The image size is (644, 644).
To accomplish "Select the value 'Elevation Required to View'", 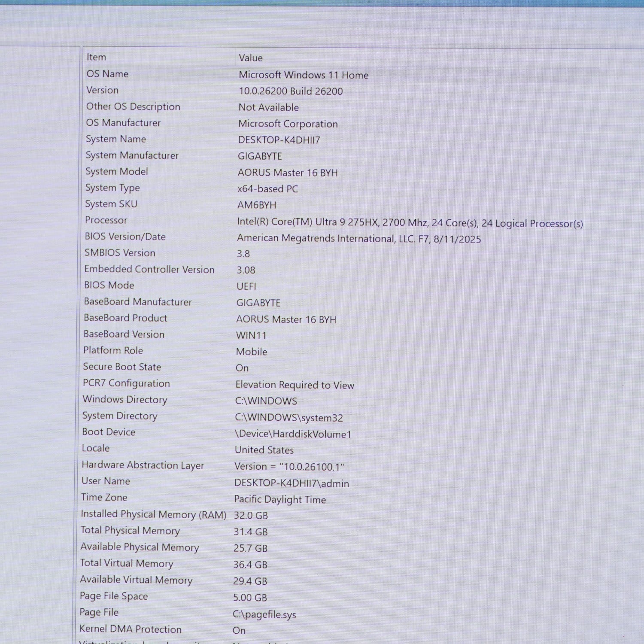I will pyautogui.click(x=295, y=385).
